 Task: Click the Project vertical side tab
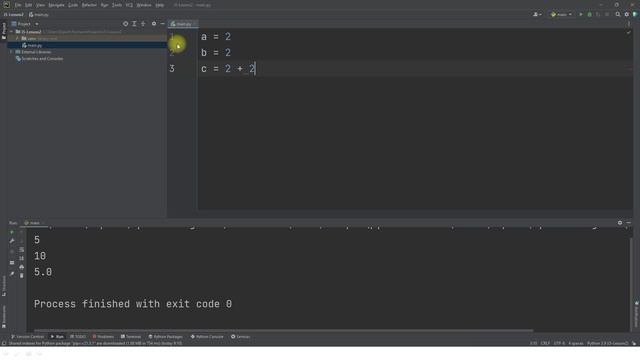click(x=4, y=31)
